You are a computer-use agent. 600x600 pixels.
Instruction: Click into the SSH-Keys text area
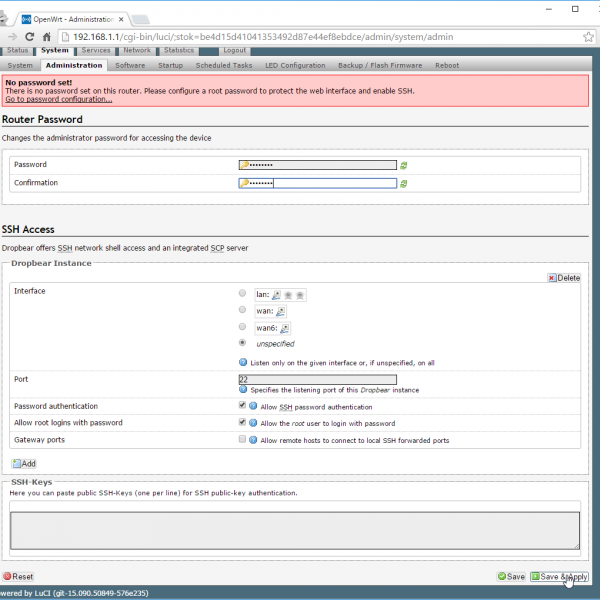point(295,529)
